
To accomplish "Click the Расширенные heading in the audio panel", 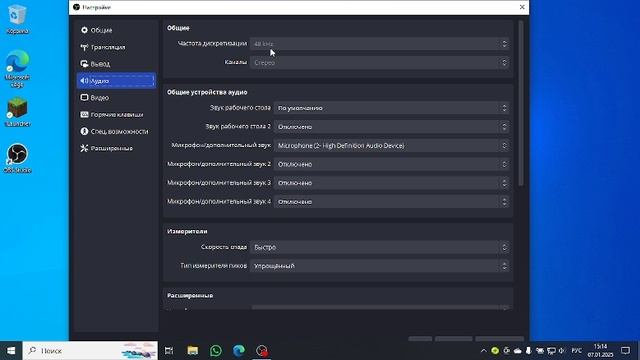I will [x=190, y=296].
